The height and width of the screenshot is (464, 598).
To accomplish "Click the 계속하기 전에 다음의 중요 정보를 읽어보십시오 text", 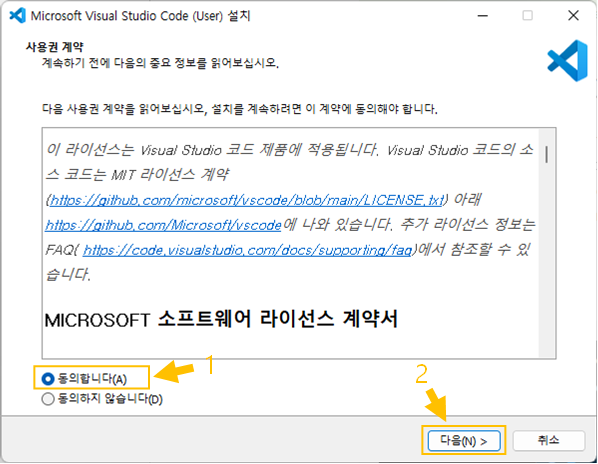I will point(160,63).
